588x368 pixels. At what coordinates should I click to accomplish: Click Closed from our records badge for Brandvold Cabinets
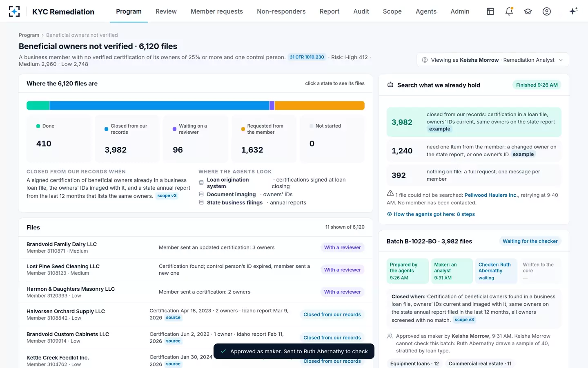(332, 338)
